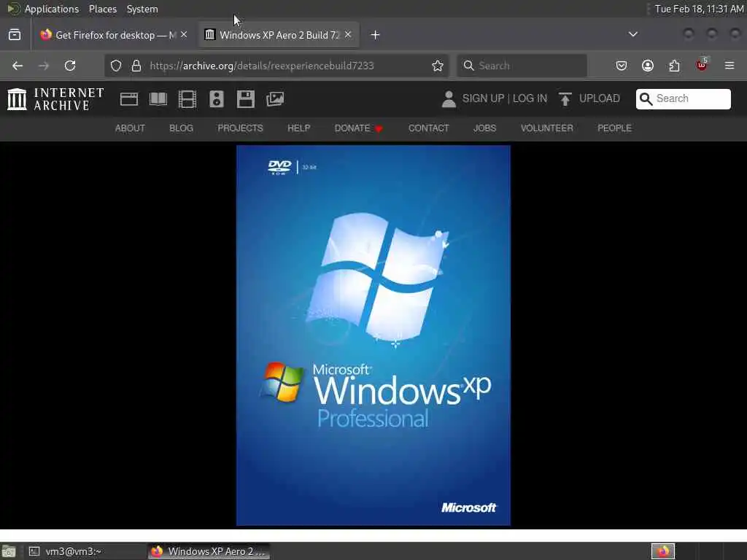Open the Firefox account icon

648,66
